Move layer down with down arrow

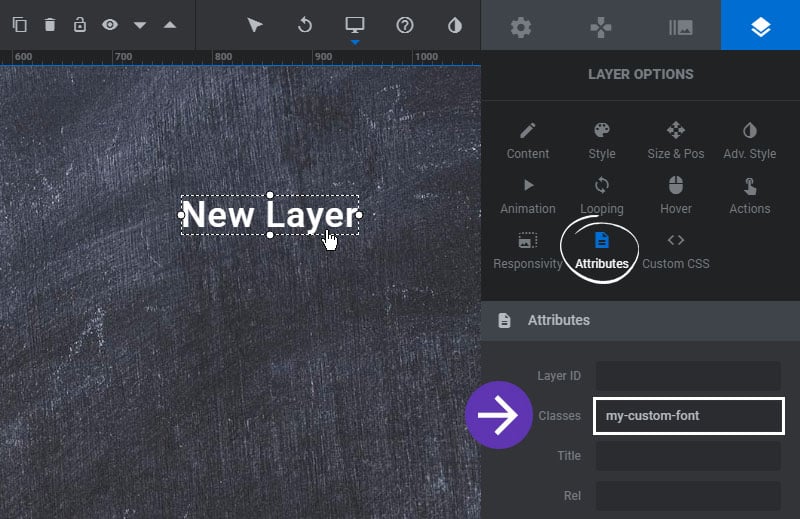140,25
